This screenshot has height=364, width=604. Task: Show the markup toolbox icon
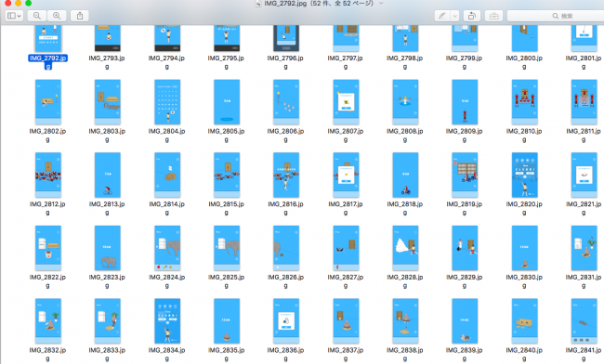[493, 16]
